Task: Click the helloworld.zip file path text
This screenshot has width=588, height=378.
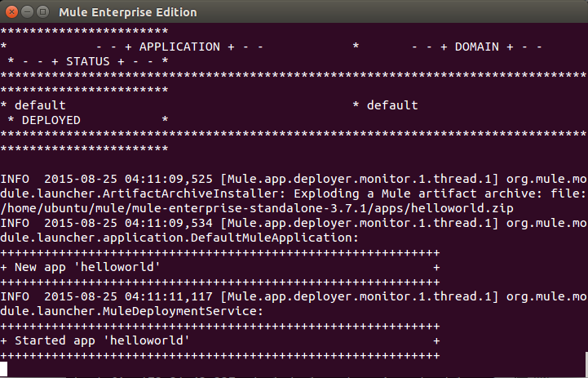Action: point(257,208)
